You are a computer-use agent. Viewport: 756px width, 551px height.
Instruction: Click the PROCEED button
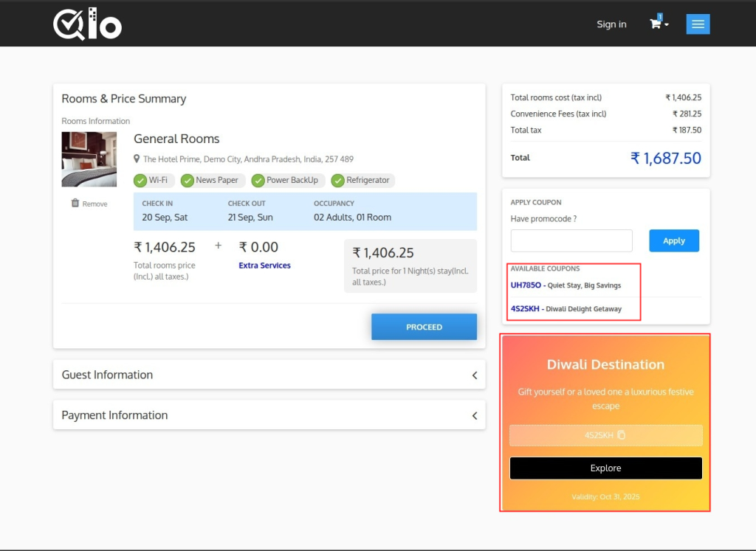pyautogui.click(x=424, y=327)
